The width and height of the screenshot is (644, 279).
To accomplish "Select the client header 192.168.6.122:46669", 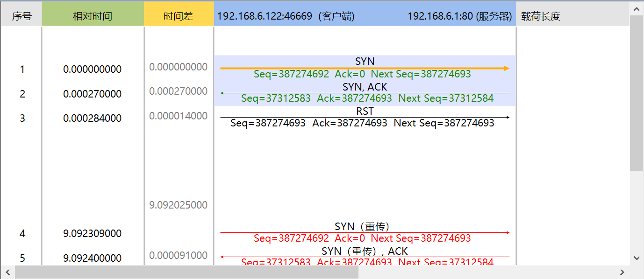I will [x=286, y=15].
